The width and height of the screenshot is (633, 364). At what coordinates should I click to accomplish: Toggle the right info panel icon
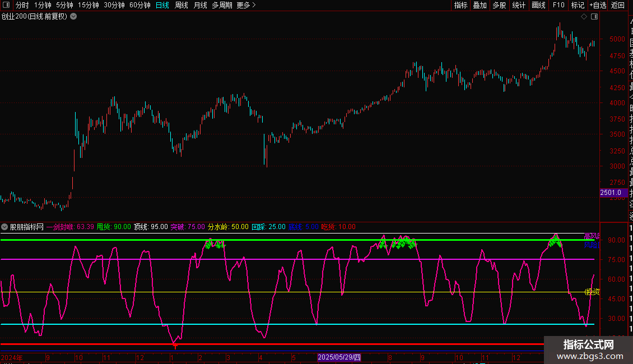(x=594, y=17)
